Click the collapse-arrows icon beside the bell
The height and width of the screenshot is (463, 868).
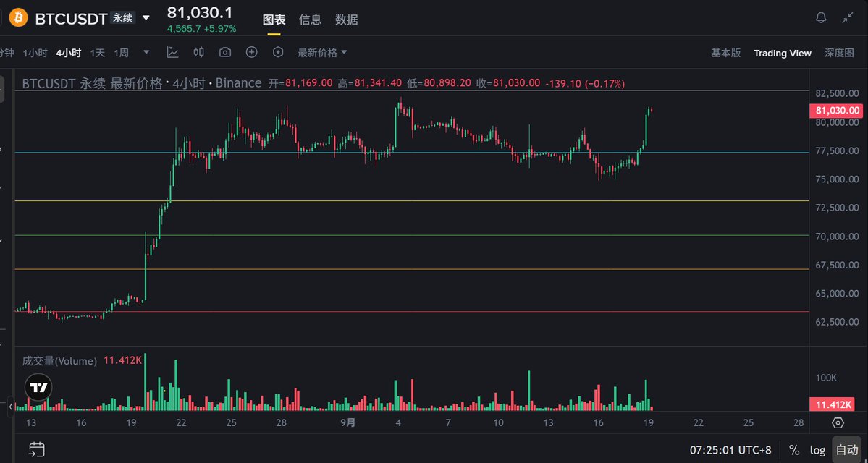coord(848,17)
